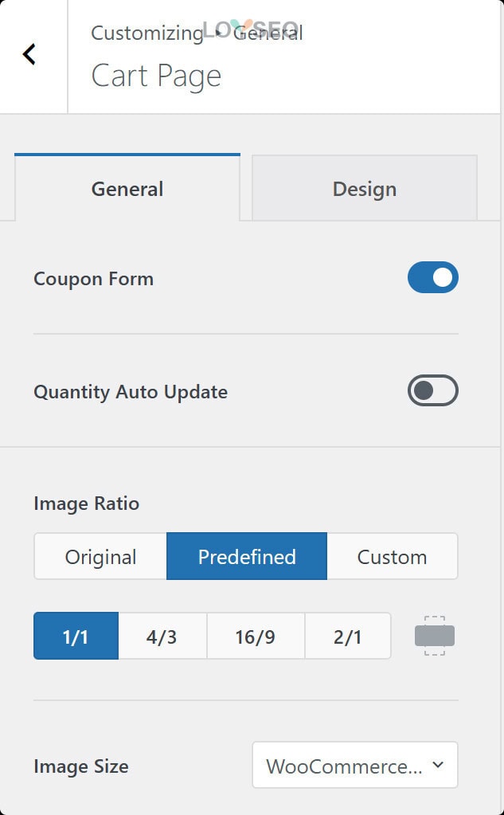Select the Original image ratio option
Screen dimensions: 504x815
100,556
